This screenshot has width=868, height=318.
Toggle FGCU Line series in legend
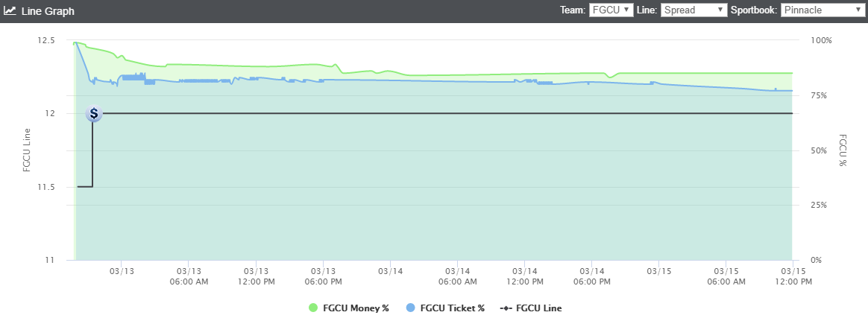[530, 308]
